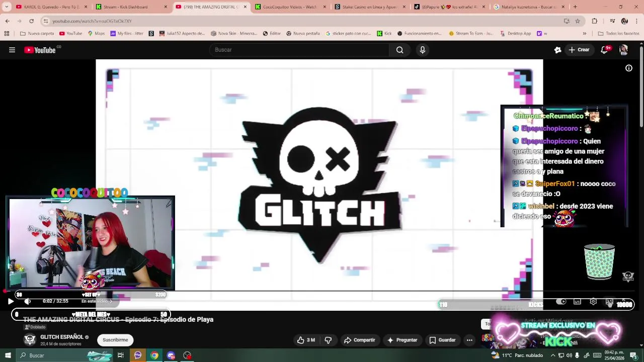Open the 'En este video' chapter chevron
This screenshot has height=362, width=644.
[111, 301]
